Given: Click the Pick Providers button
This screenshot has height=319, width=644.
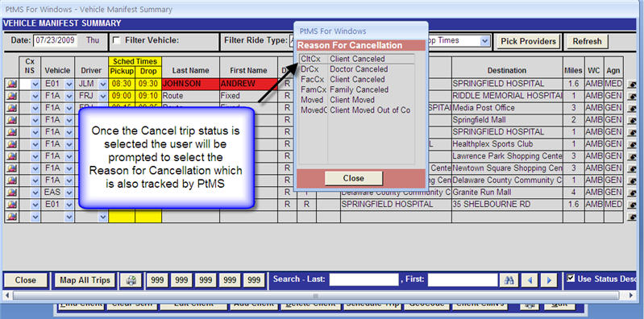Looking at the screenshot, I should tap(528, 41).
